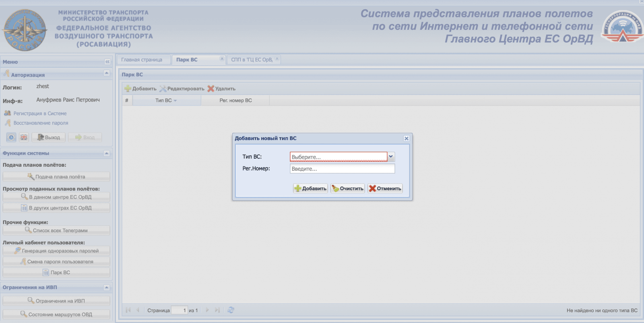
Task: Click the # column header
Action: pos(127,100)
